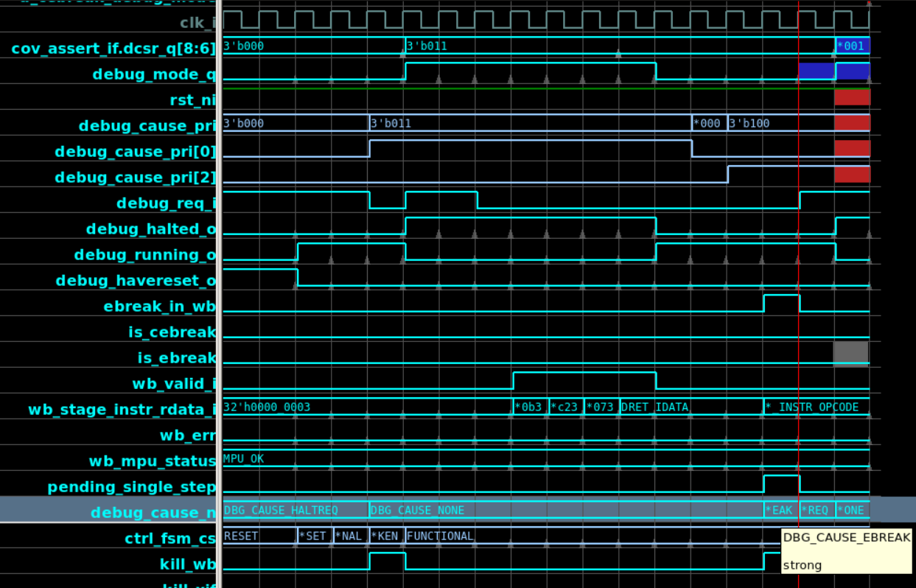Click the vertical pane divider scrollbar
The width and height of the screenshot is (916, 588).
[x=219, y=295]
